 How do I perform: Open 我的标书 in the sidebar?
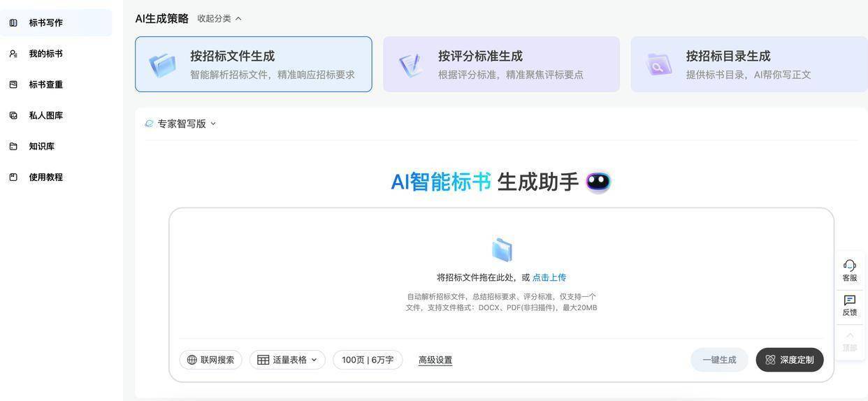[45, 54]
